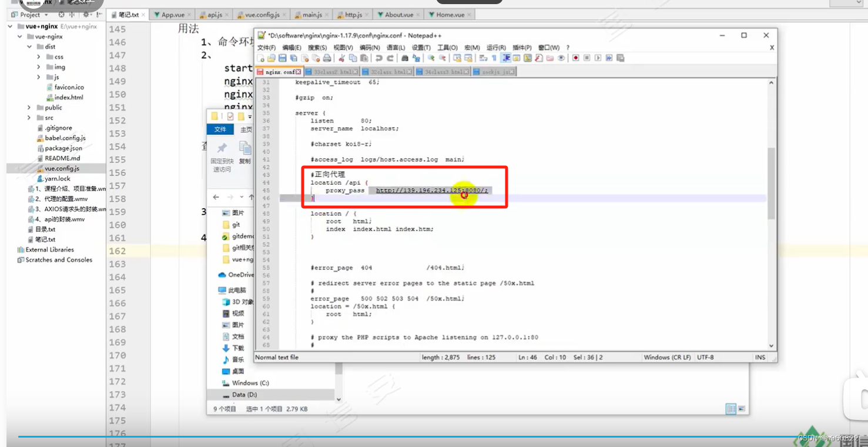Select vue.config.js in the project tree
Image resolution: width=868 pixels, height=447 pixels.
coord(57,168)
